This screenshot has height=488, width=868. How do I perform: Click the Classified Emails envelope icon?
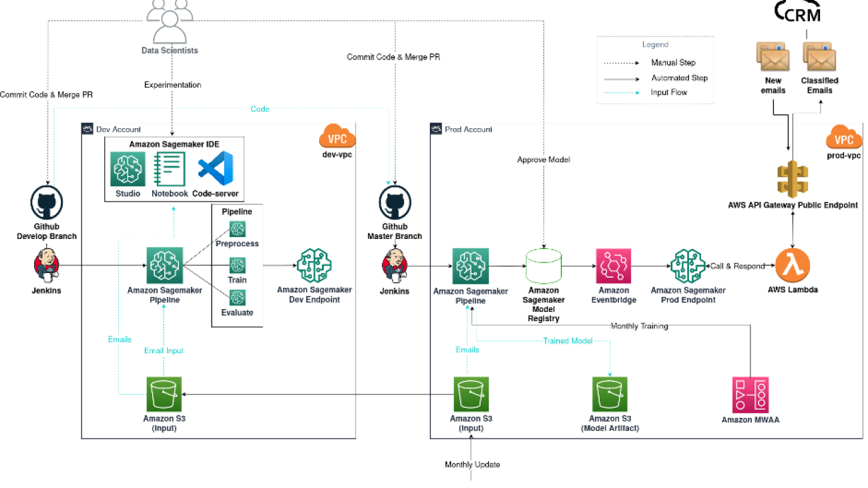click(x=820, y=57)
